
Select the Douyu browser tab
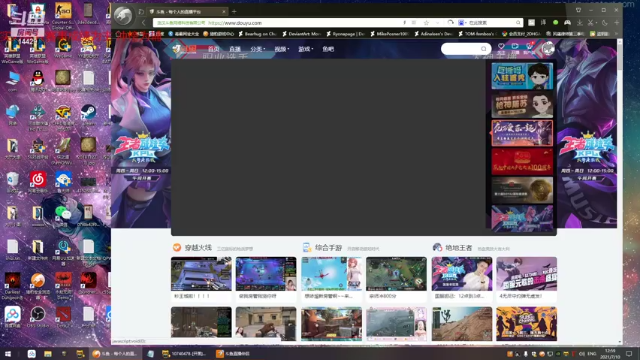pos(187,12)
